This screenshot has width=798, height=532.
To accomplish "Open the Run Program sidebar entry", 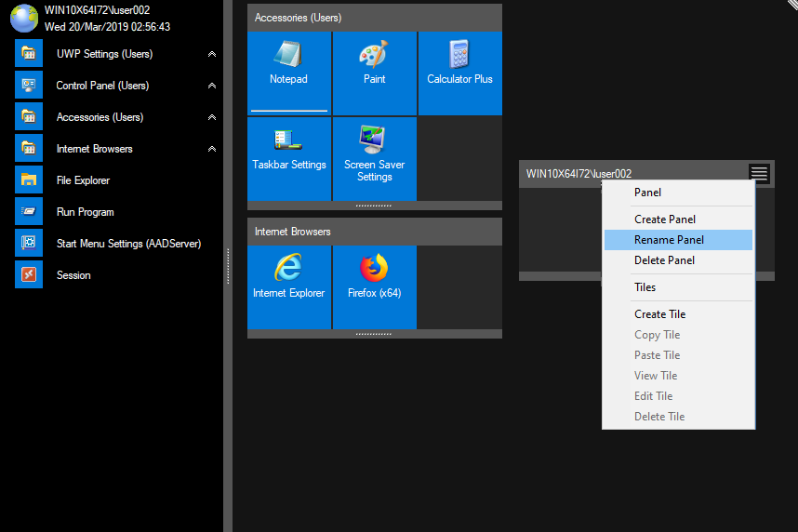I will pyautogui.click(x=85, y=212).
